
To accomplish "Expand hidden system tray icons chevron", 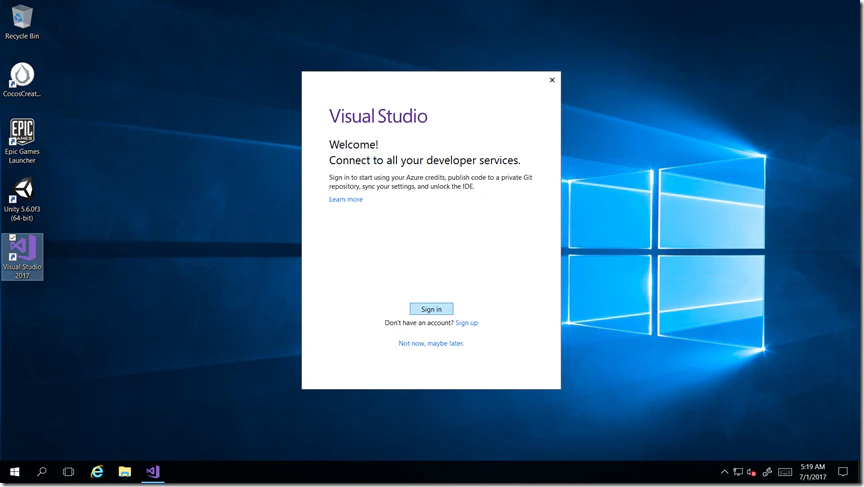I will tap(724, 472).
